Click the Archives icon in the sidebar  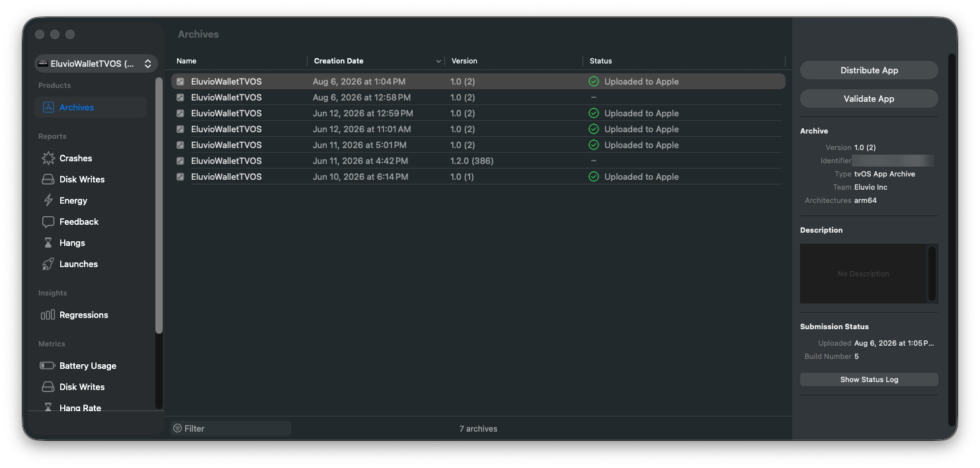pos(48,107)
